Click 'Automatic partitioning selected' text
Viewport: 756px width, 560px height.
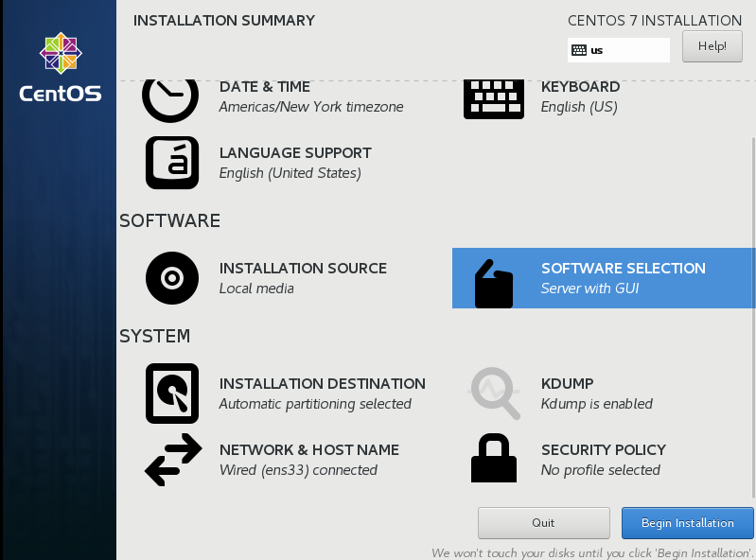pyautogui.click(x=315, y=403)
